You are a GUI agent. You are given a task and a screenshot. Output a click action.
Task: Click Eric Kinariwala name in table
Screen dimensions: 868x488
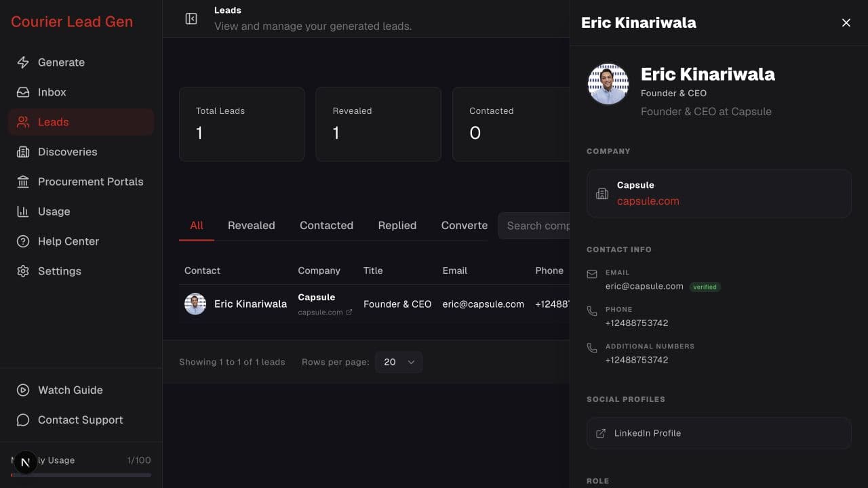(x=250, y=304)
